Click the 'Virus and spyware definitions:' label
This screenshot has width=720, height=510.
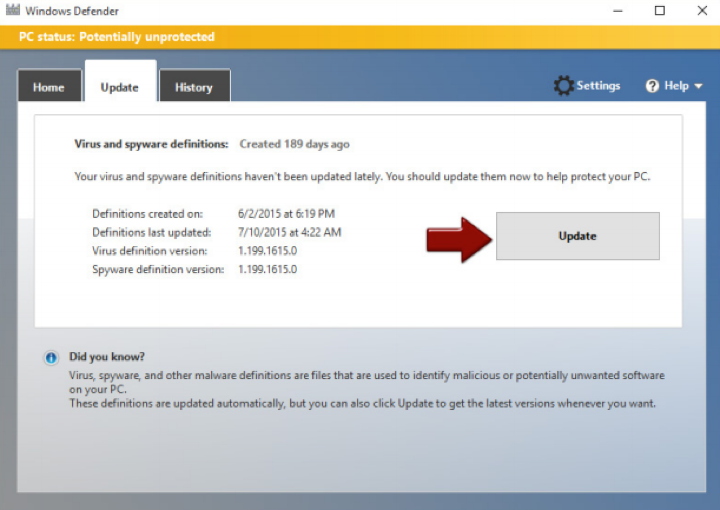tap(151, 144)
